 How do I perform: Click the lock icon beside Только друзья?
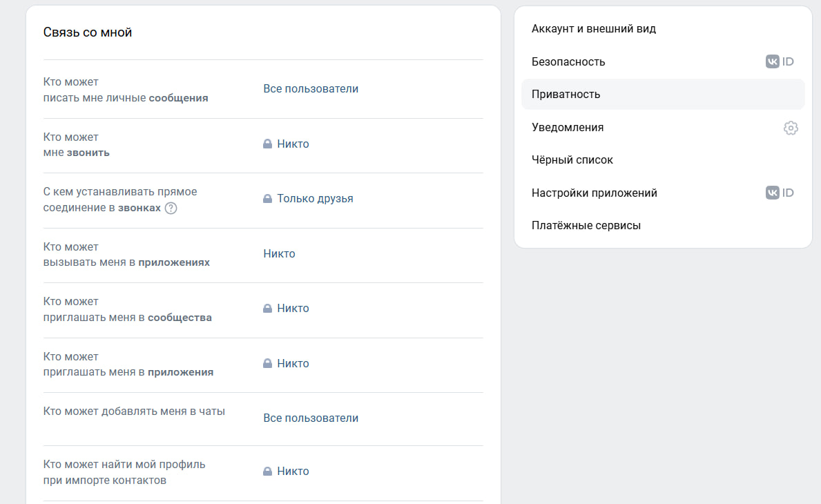pos(267,199)
